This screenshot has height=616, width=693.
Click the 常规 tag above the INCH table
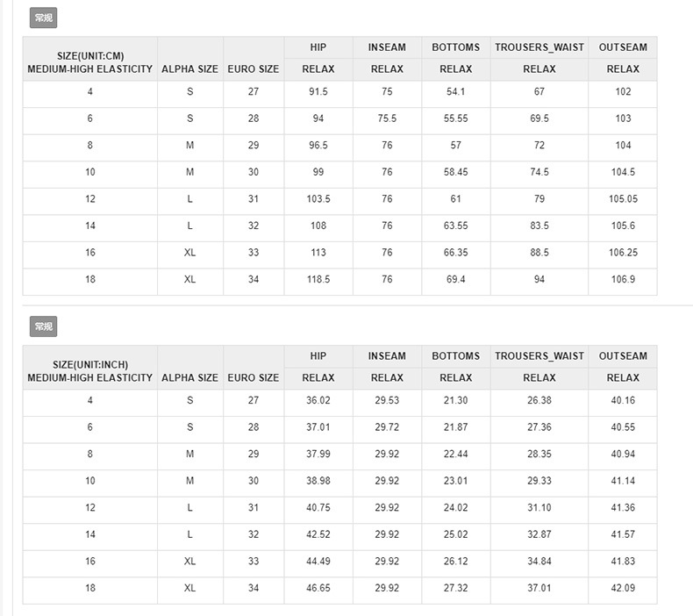pos(43,326)
